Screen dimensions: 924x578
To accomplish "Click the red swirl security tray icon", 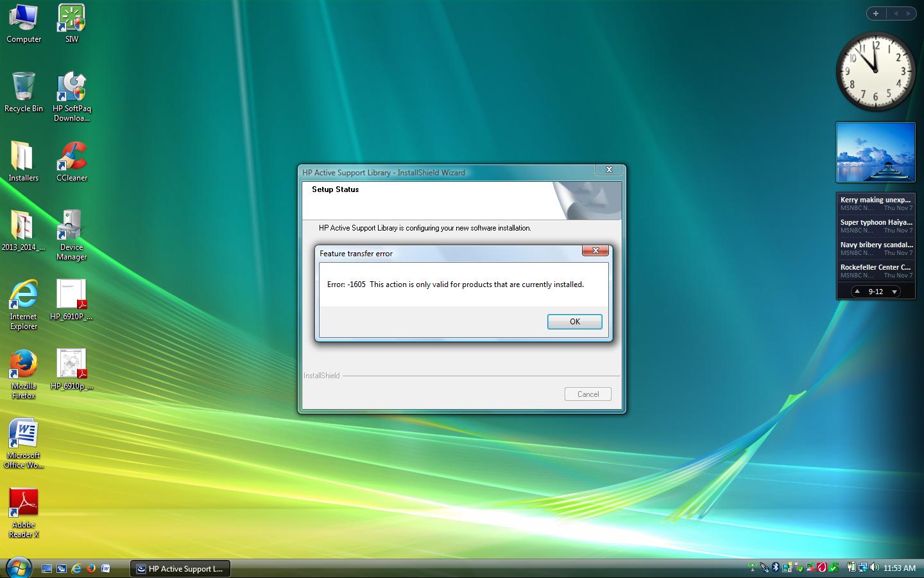I will click(821, 568).
